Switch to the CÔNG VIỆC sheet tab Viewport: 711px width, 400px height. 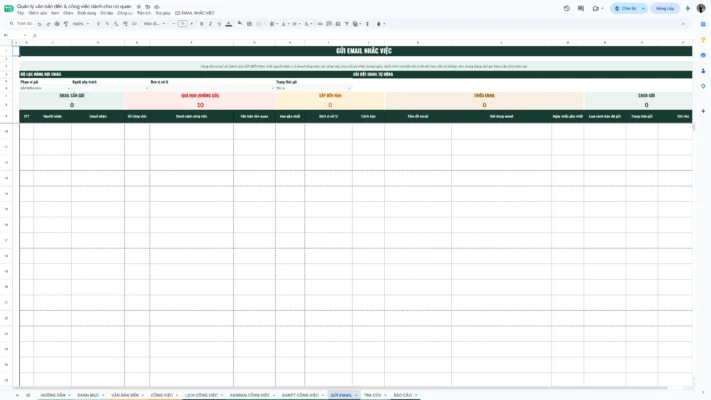click(162, 395)
